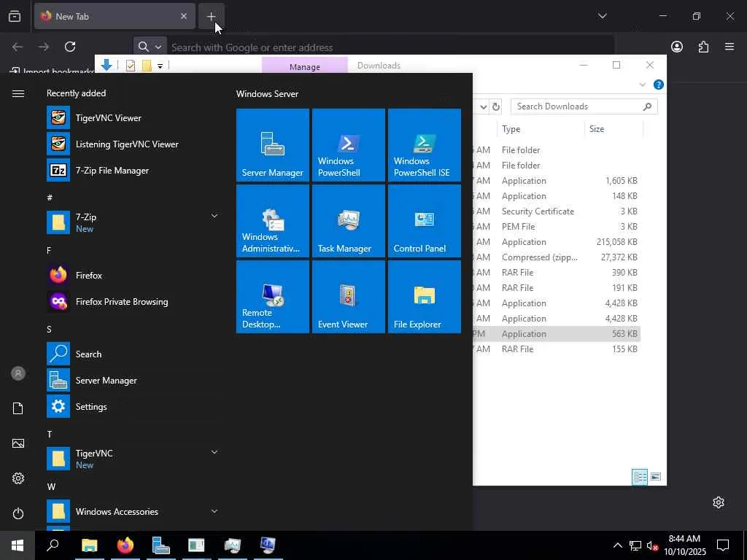Launch the Task Manager tile
The width and height of the screenshot is (747, 560).
point(348,220)
